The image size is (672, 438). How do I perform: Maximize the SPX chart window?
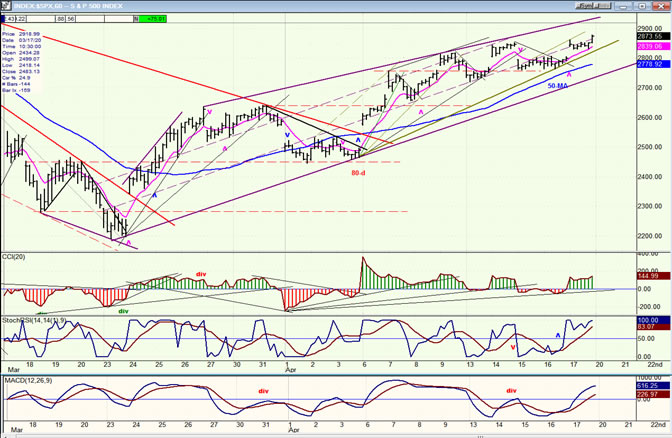(642, 6)
